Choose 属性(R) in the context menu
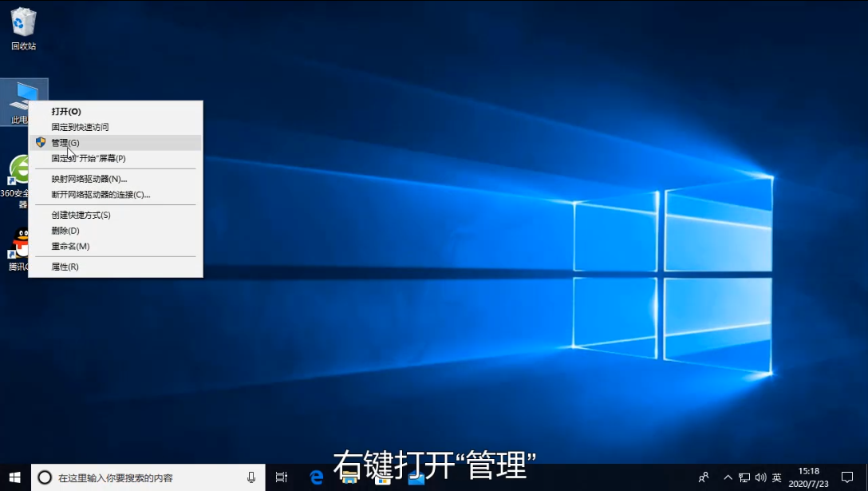Screen dimensions: 868x491 (65, 267)
